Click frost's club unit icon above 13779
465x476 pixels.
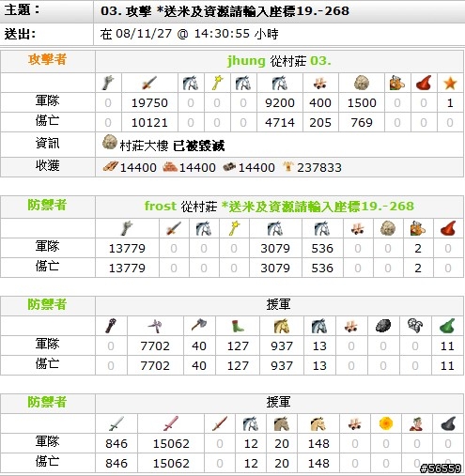point(127,228)
